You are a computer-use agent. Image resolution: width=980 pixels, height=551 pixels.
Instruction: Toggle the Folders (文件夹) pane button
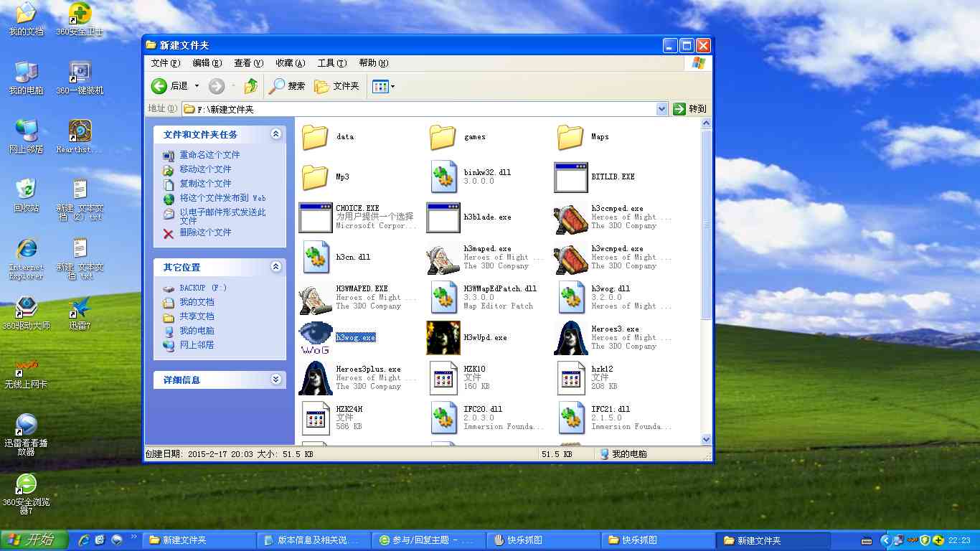point(336,86)
